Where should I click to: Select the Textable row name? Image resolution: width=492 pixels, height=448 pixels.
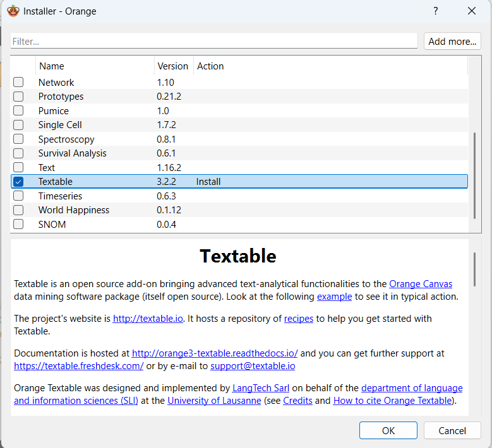[x=55, y=182]
